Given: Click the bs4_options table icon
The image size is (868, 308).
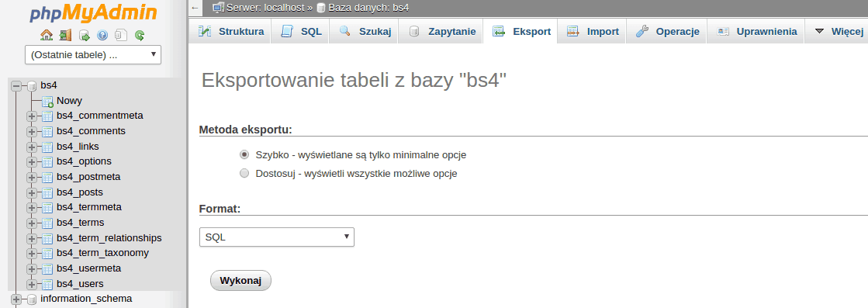Looking at the screenshot, I should (x=47, y=161).
